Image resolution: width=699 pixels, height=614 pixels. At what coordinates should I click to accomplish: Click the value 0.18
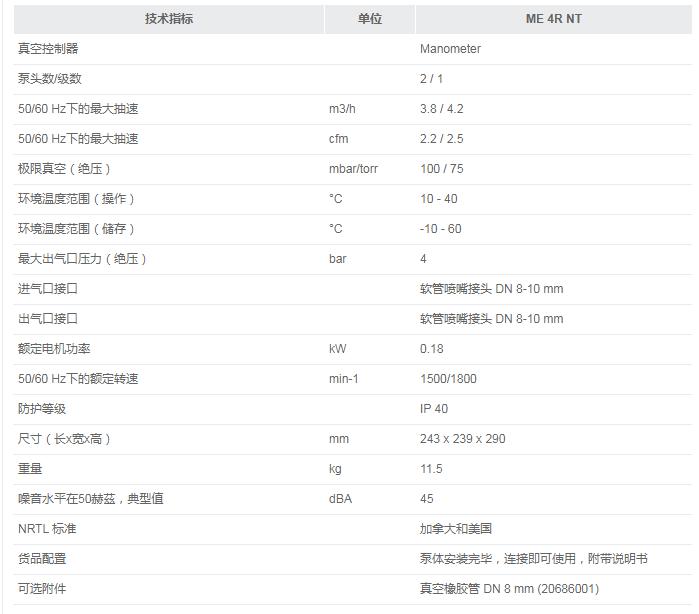pyautogui.click(x=432, y=349)
